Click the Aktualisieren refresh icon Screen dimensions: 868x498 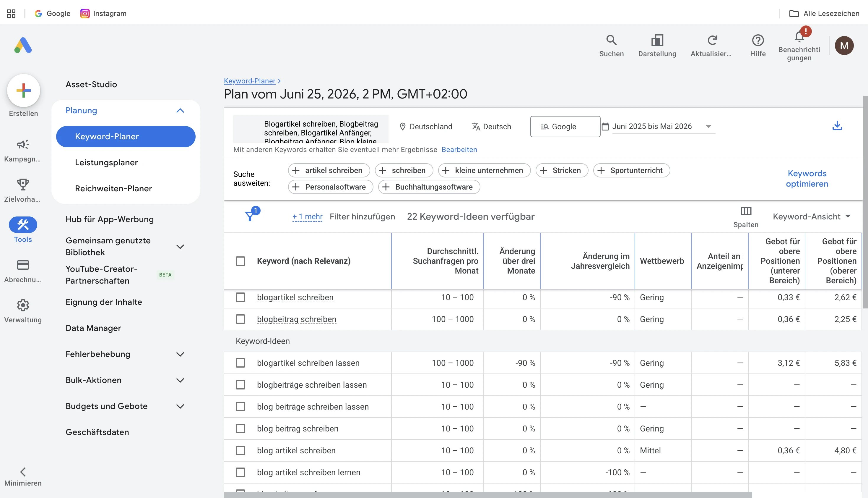(712, 40)
